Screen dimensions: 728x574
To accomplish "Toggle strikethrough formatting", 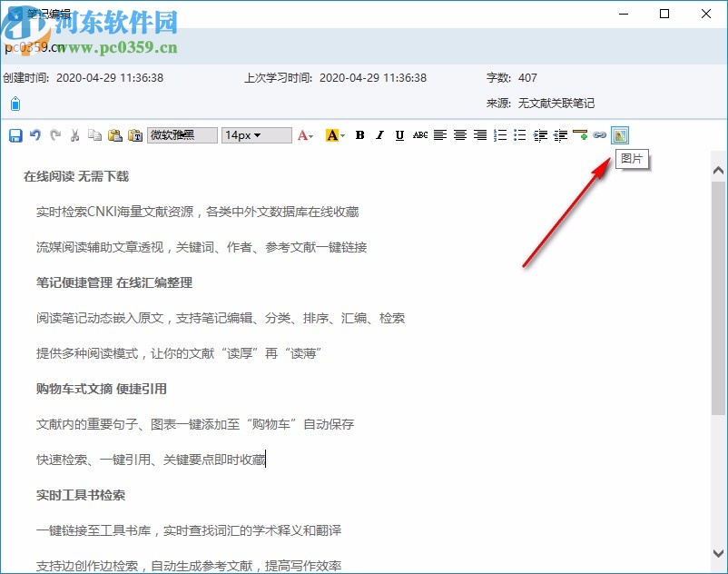I will tap(419, 134).
